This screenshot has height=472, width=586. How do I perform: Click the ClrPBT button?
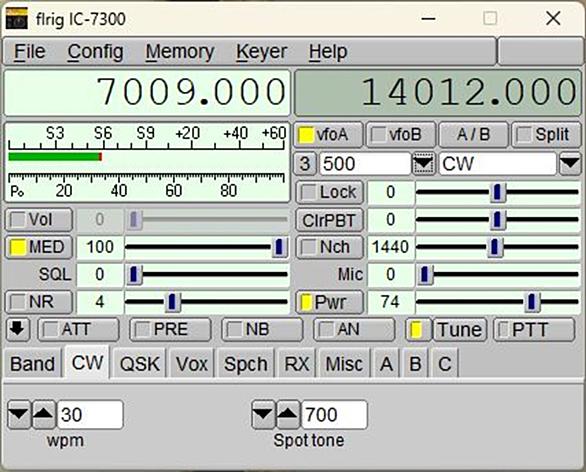[x=330, y=219]
